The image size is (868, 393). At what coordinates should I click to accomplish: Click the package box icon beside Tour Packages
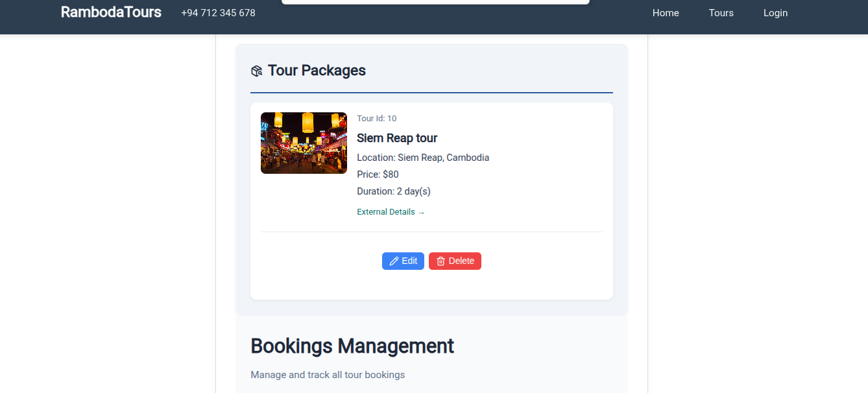tap(256, 71)
